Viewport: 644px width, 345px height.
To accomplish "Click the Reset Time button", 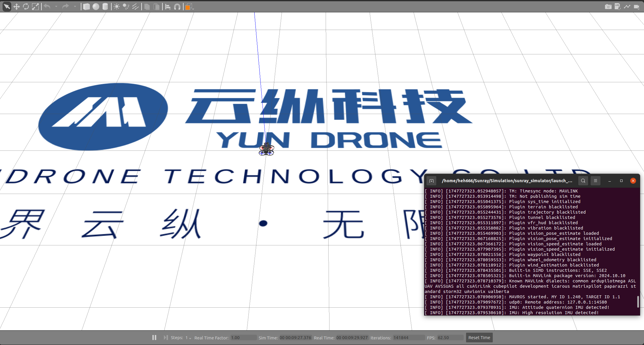I will tap(479, 338).
